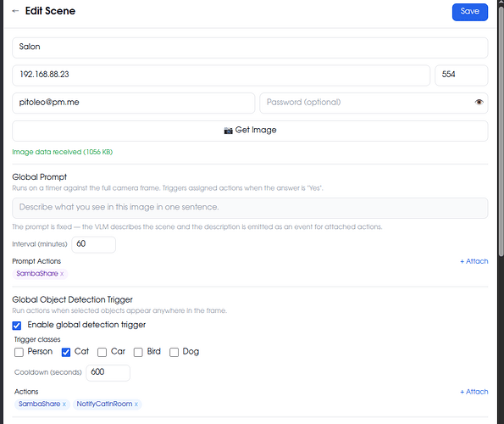This screenshot has width=504, height=424.
Task: Check the Bird trigger class
Action: point(138,352)
